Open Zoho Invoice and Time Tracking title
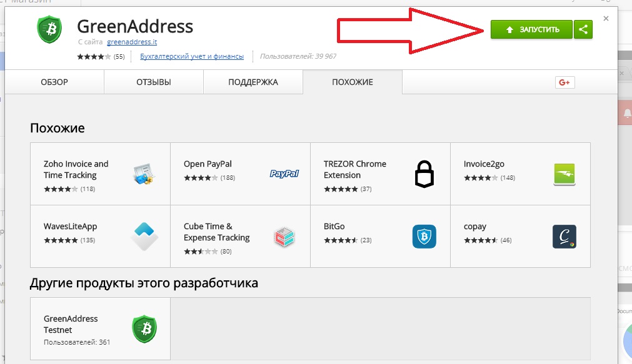Viewport: 632px width, 364px height. click(76, 170)
